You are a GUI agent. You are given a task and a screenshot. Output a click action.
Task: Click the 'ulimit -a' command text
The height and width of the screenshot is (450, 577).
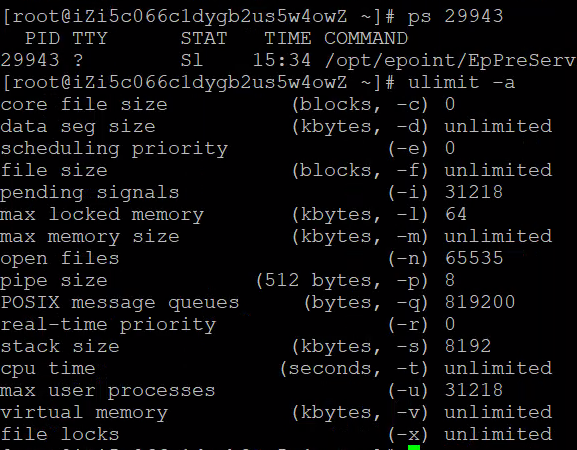pos(461,82)
